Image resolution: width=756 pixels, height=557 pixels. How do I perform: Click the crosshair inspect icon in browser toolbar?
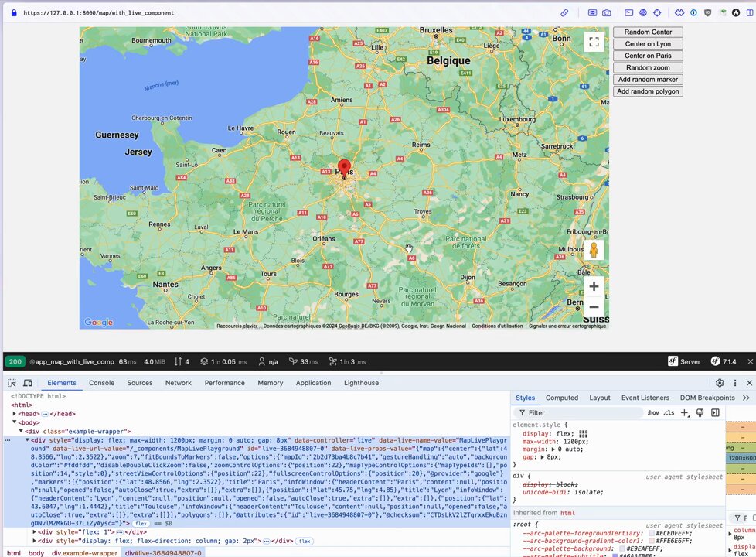[657, 13]
